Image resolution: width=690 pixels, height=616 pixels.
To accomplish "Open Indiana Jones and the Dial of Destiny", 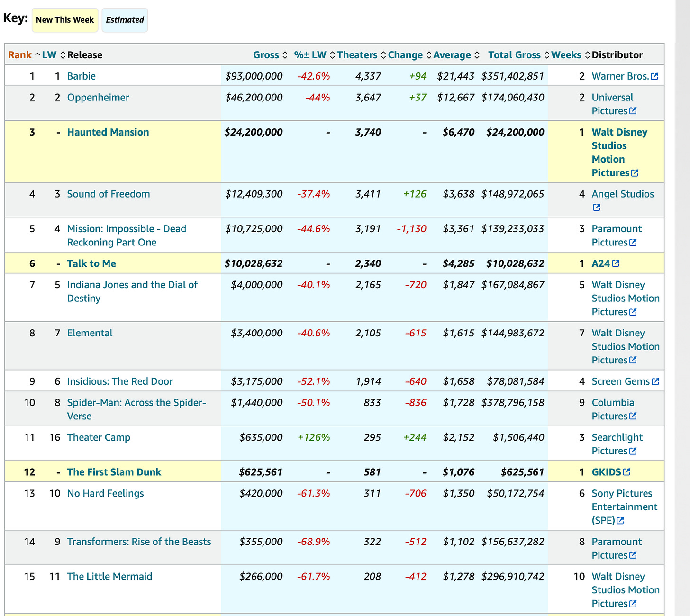I will point(132,291).
